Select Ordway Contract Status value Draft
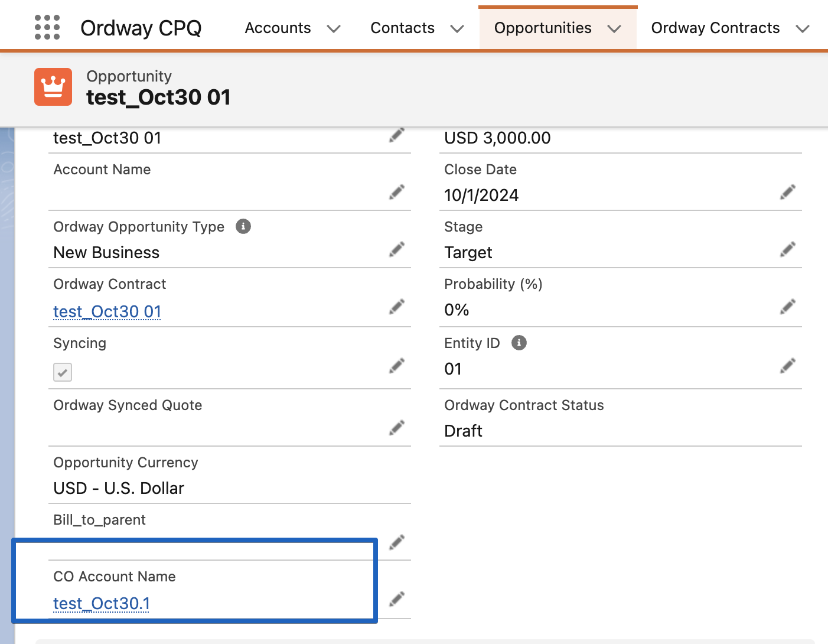 coord(463,431)
